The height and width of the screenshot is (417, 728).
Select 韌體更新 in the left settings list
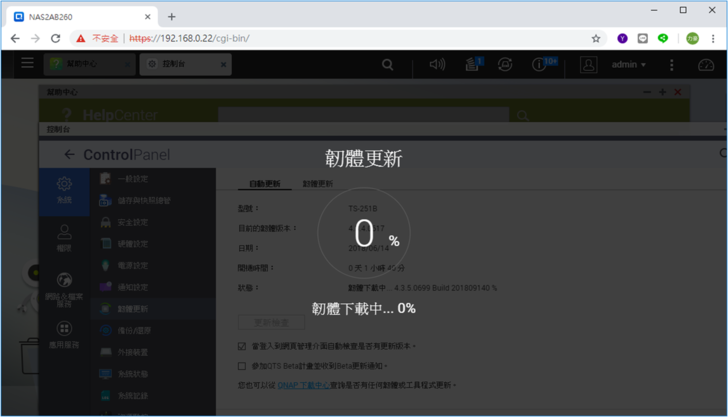(x=133, y=309)
